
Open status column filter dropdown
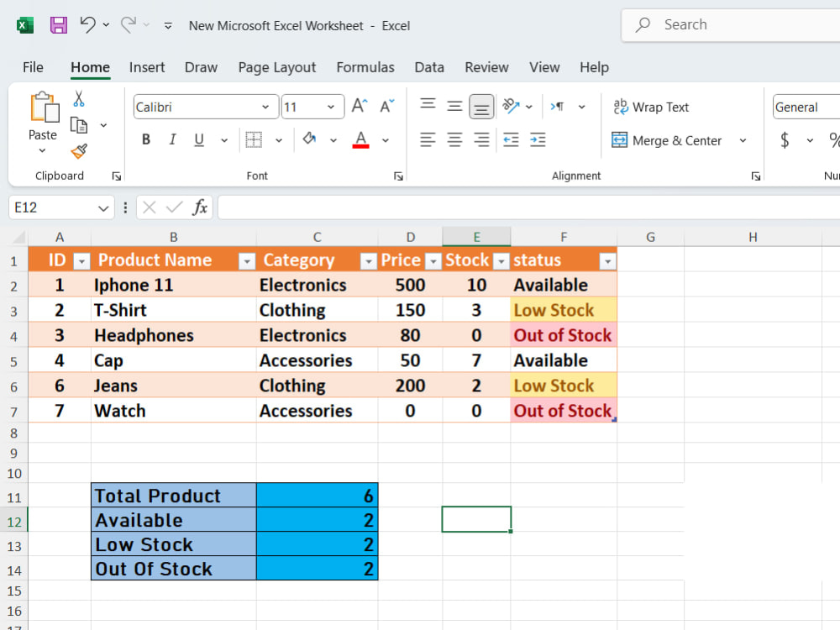pyautogui.click(x=607, y=261)
